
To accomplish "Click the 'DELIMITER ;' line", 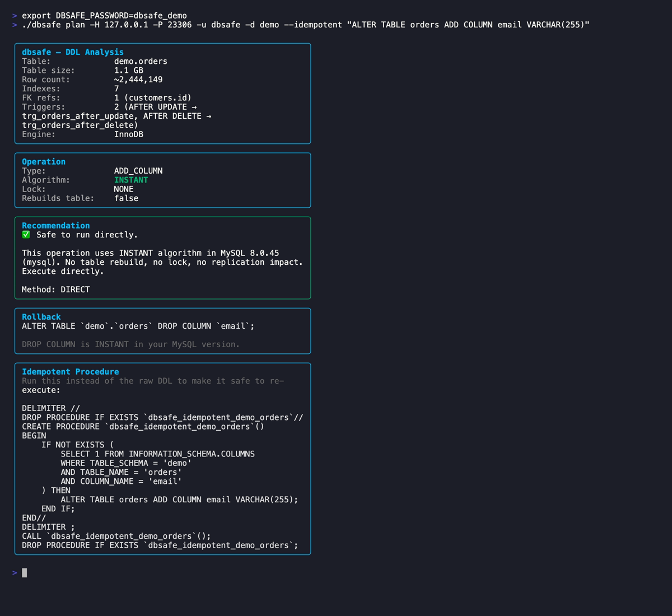I will point(48,527).
